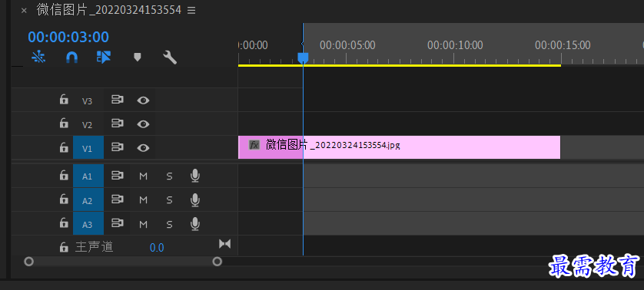Viewport: 644px width, 290px height.
Task: Click the 00:00:03:00 playhead timecode
Action: tap(68, 38)
